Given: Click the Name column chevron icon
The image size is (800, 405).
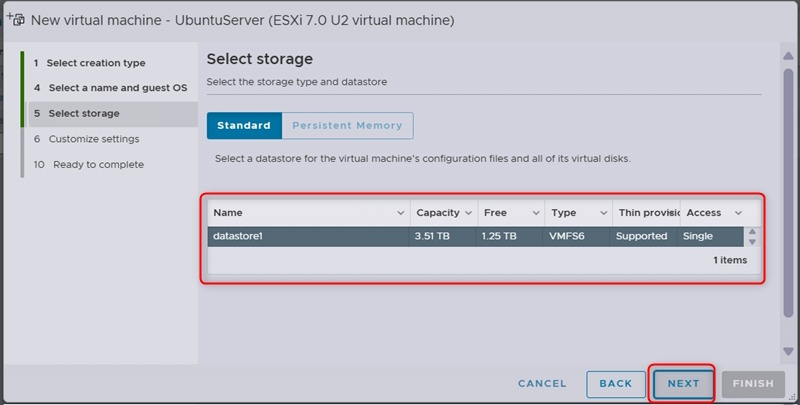Looking at the screenshot, I should [400, 213].
